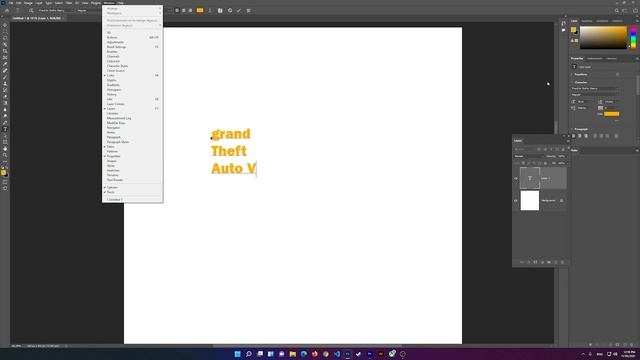Choose Timeline in Window menu
This screenshot has width=640, height=360.
click(132, 175)
